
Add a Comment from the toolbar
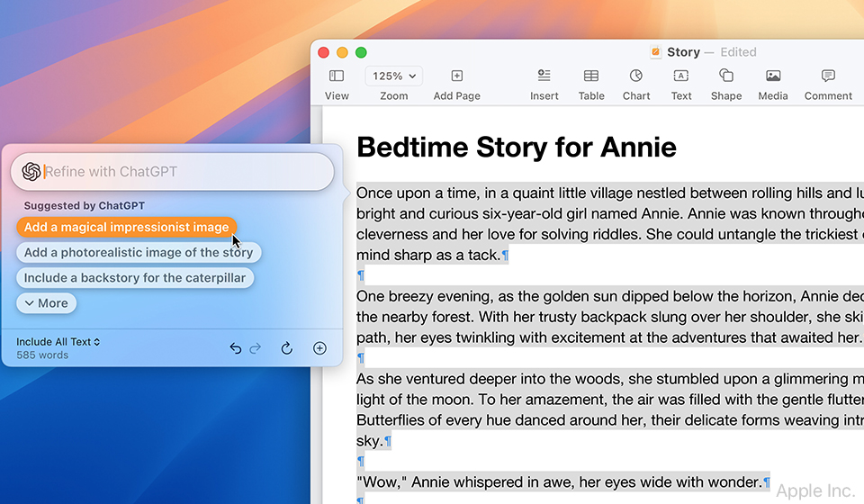click(828, 76)
